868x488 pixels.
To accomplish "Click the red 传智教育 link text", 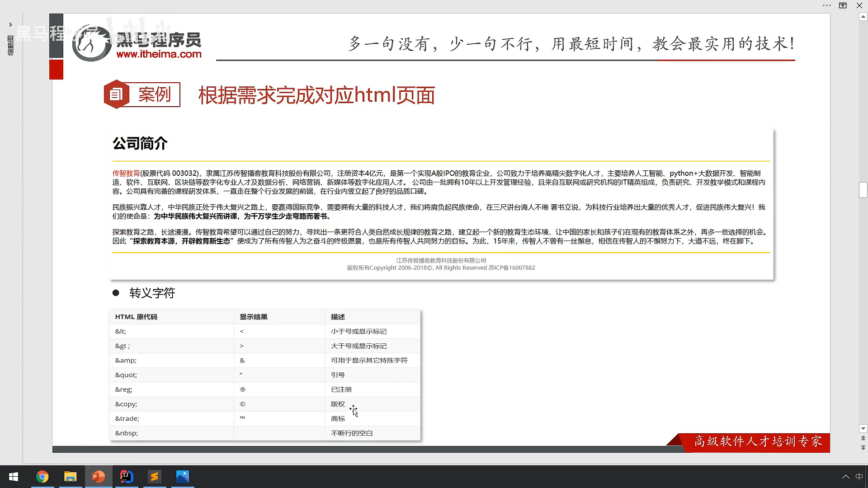I will (126, 174).
